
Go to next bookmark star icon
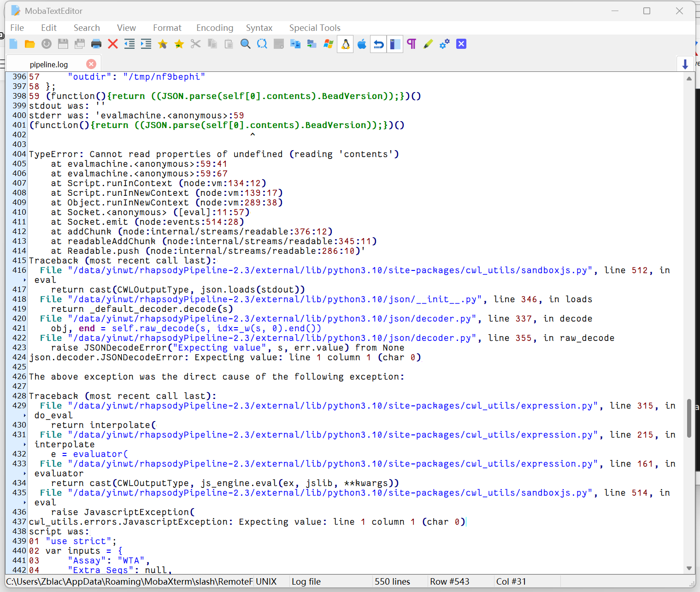179,44
